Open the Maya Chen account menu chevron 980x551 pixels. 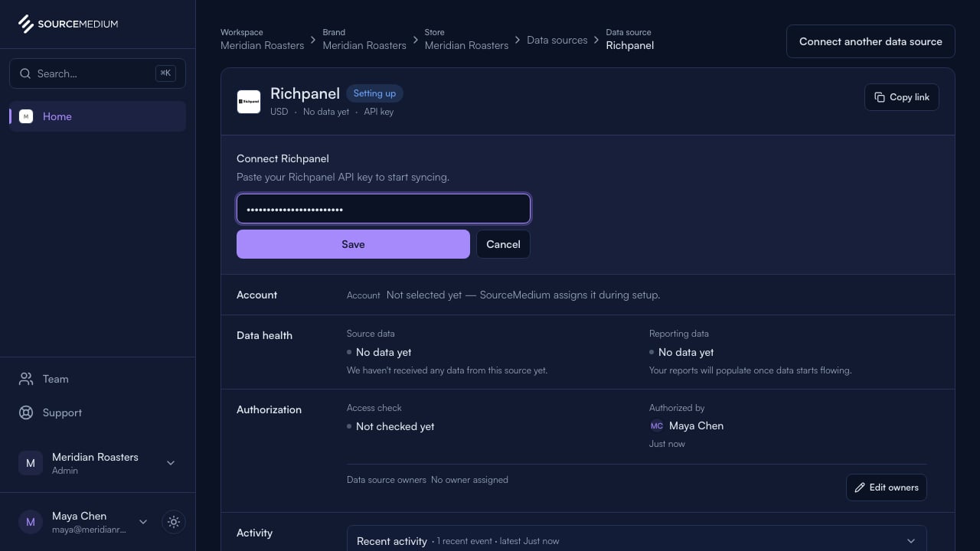pyautogui.click(x=143, y=522)
